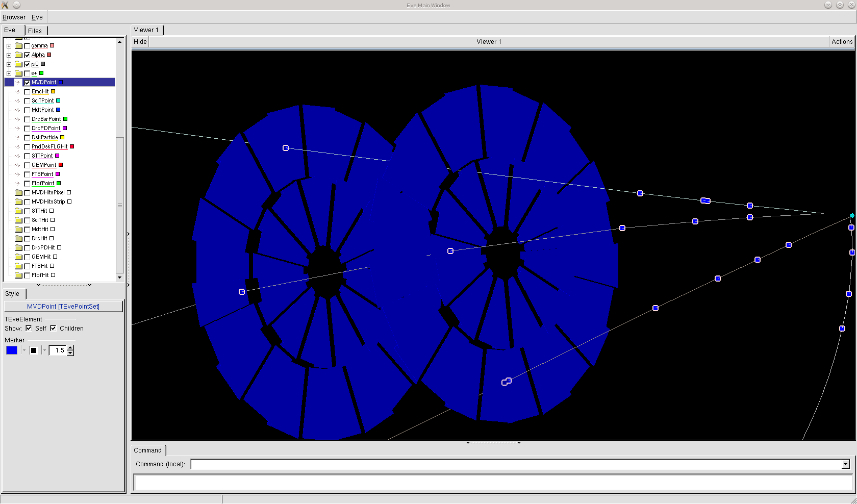Open the Browser menu
Image resolution: width=857 pixels, height=504 pixels.
pyautogui.click(x=14, y=17)
